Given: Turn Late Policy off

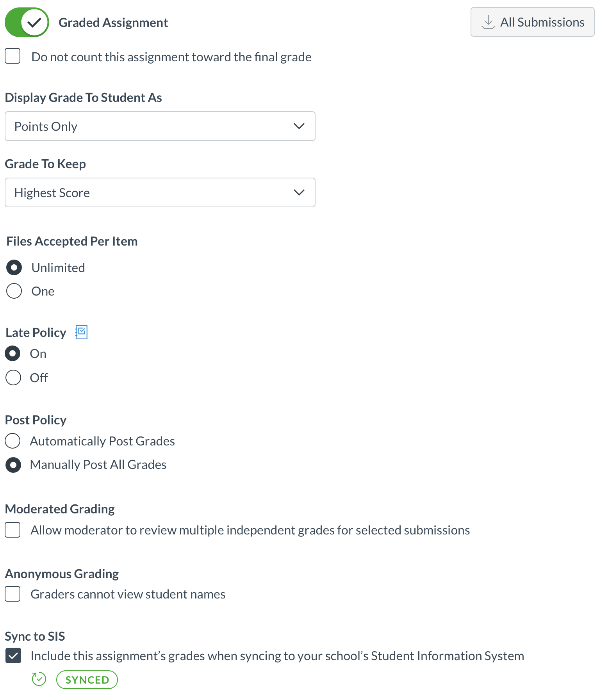Looking at the screenshot, I should 13,378.
